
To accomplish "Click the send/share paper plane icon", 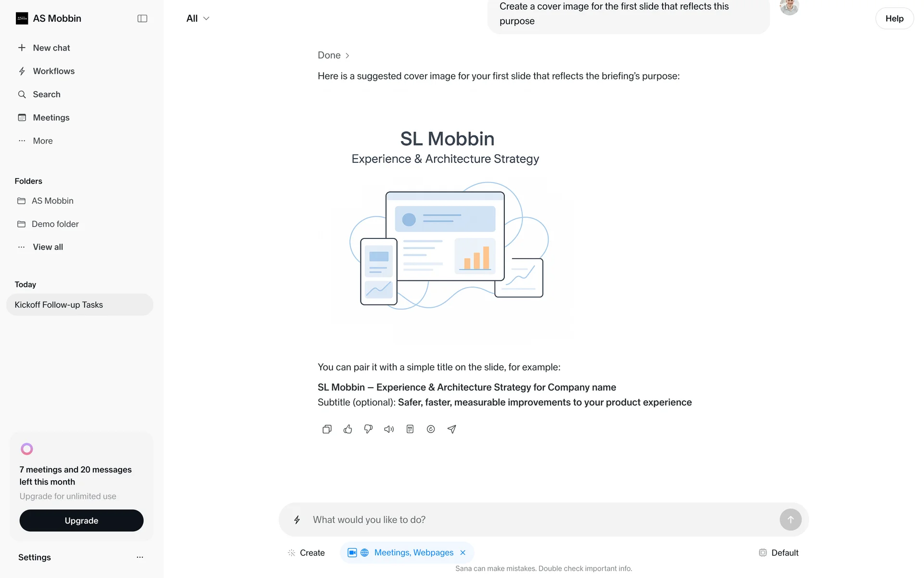I will pyautogui.click(x=451, y=429).
